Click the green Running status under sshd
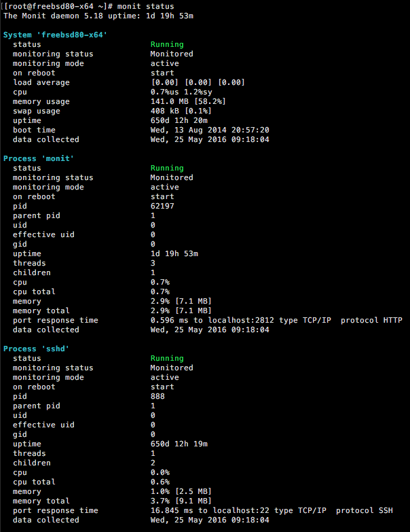Screen dimensions: 410x532 [x=167, y=358]
